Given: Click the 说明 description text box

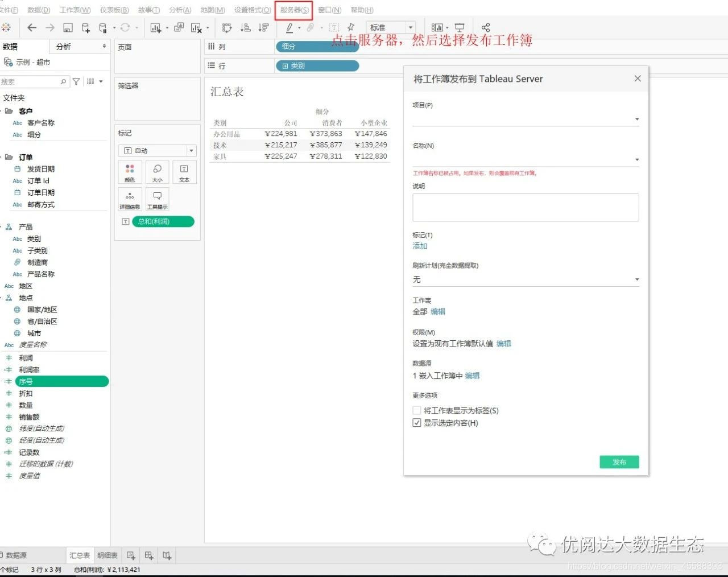Looking at the screenshot, I should [x=526, y=207].
